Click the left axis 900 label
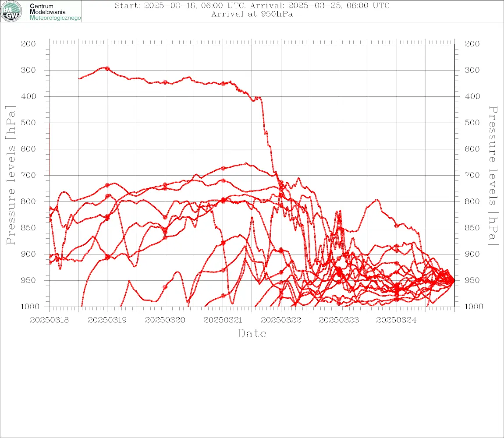Image resolution: width=504 pixels, height=438 pixels. (x=28, y=254)
